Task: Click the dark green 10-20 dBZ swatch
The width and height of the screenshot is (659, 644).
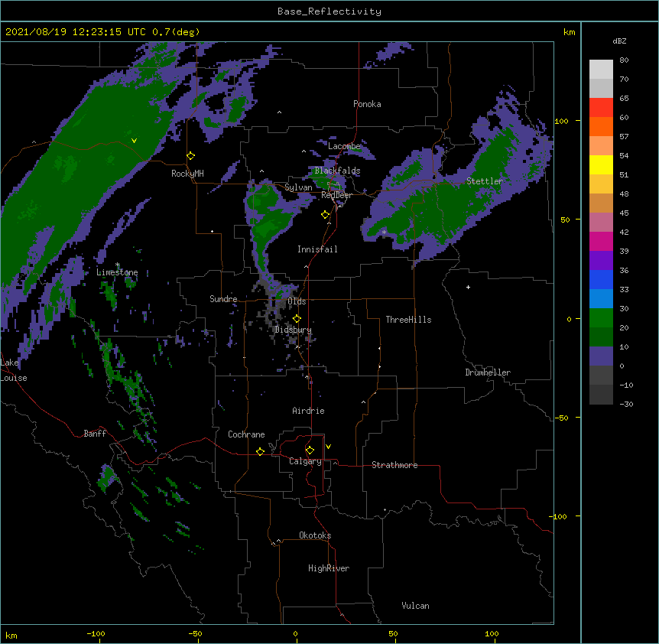Action: pyautogui.click(x=601, y=337)
